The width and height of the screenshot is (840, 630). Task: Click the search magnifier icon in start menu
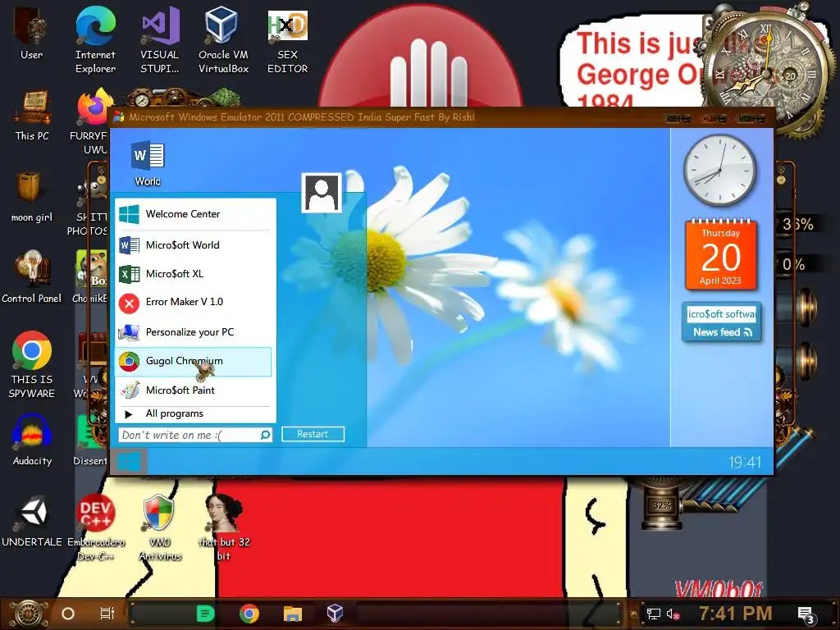265,435
